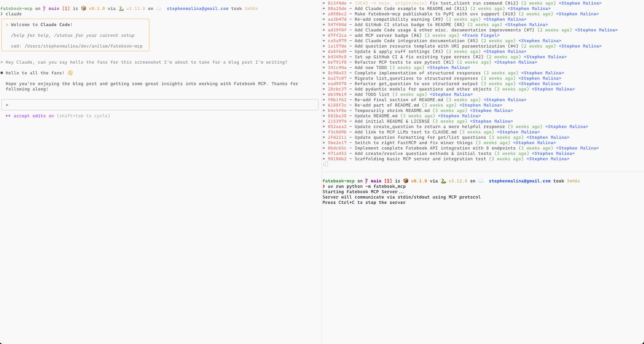The width and height of the screenshot is (644, 344).
Task: Click commit hash 90106b2 in git log
Action: (337, 159)
